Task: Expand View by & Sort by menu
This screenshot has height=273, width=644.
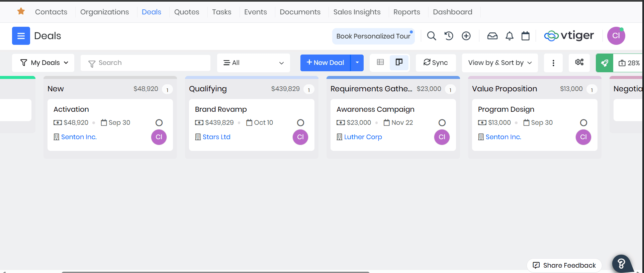Action: click(x=499, y=63)
